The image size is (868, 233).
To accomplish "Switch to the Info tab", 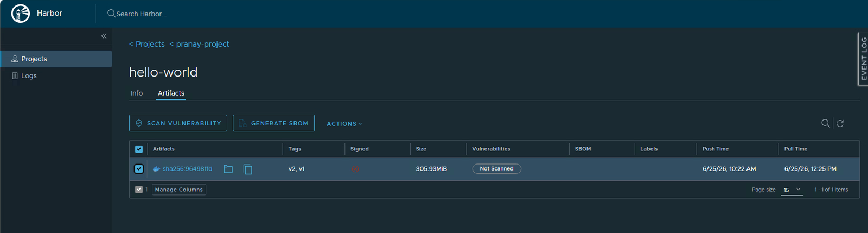I will tap(137, 93).
